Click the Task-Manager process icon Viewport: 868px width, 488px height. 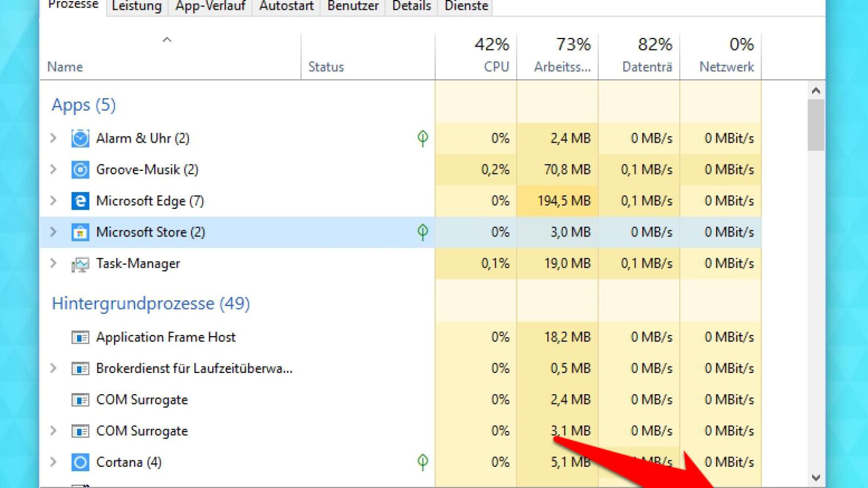click(80, 264)
